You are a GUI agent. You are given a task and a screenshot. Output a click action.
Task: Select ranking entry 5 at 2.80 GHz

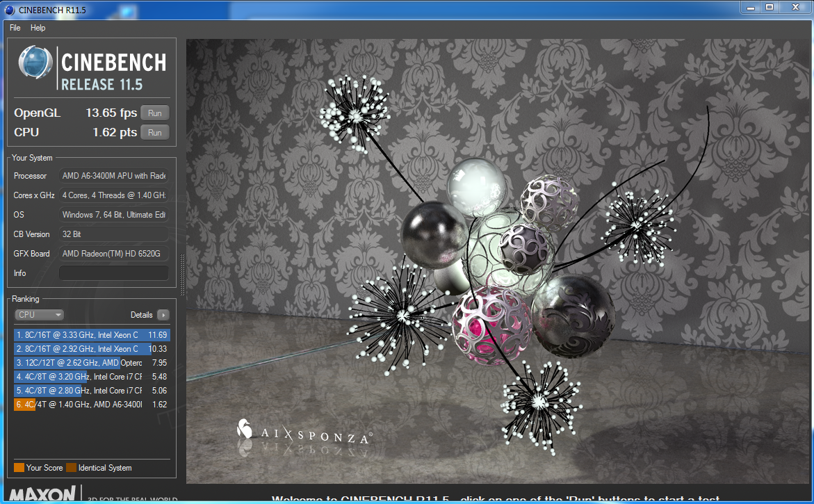(92, 390)
